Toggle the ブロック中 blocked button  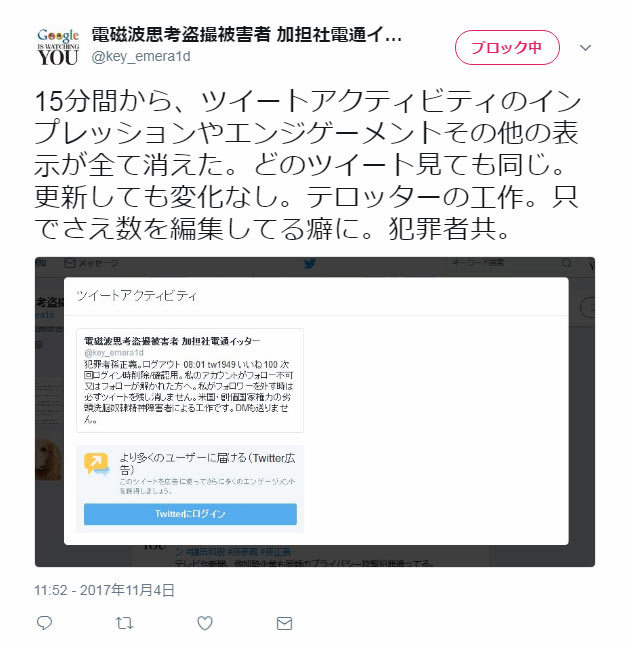pyautogui.click(x=507, y=48)
